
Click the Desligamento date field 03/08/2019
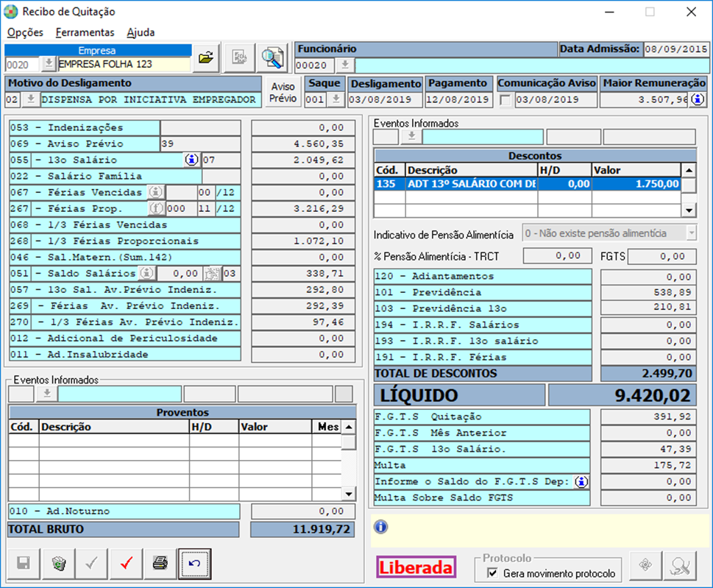(x=386, y=99)
